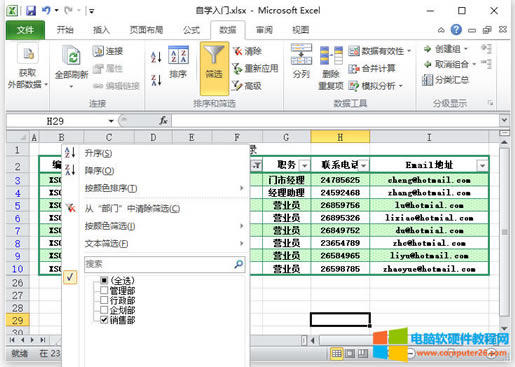Check the 行政部 checkbox

(x=104, y=300)
